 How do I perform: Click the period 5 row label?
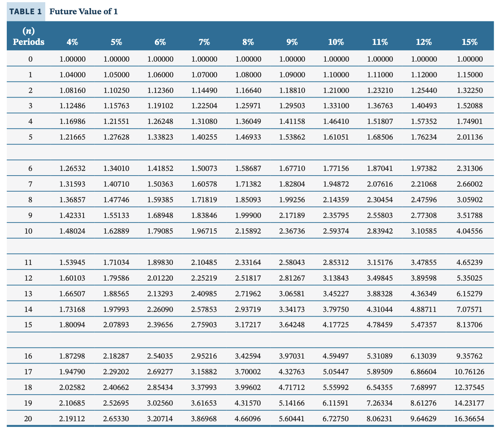click(x=30, y=137)
